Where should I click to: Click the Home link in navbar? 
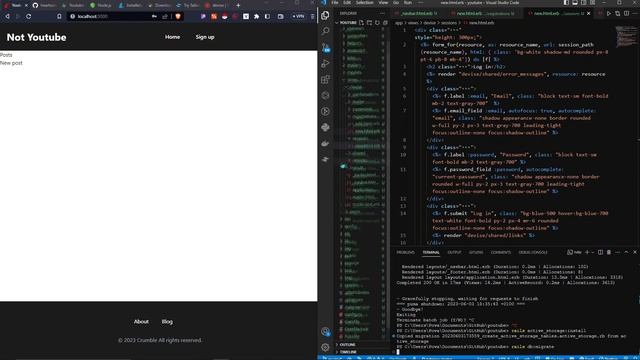pos(172,37)
